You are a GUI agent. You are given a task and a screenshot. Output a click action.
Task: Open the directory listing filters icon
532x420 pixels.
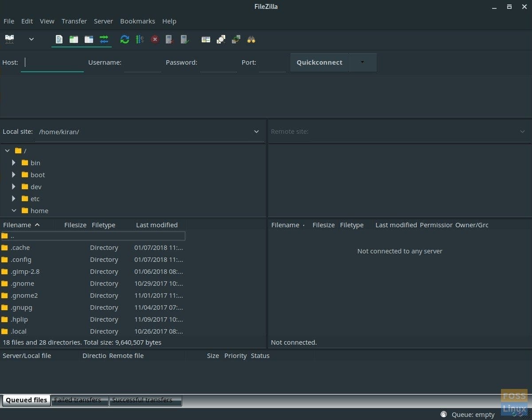pyautogui.click(x=206, y=39)
